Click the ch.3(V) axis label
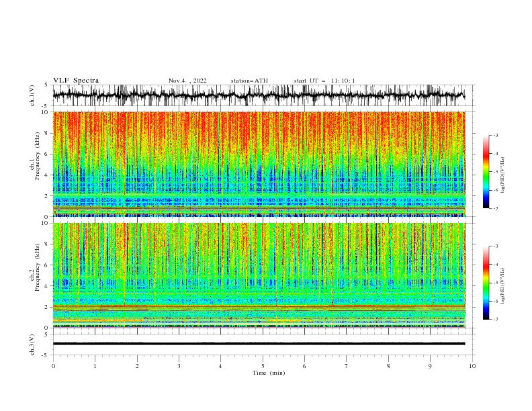This screenshot has height=411, width=532. coord(32,345)
